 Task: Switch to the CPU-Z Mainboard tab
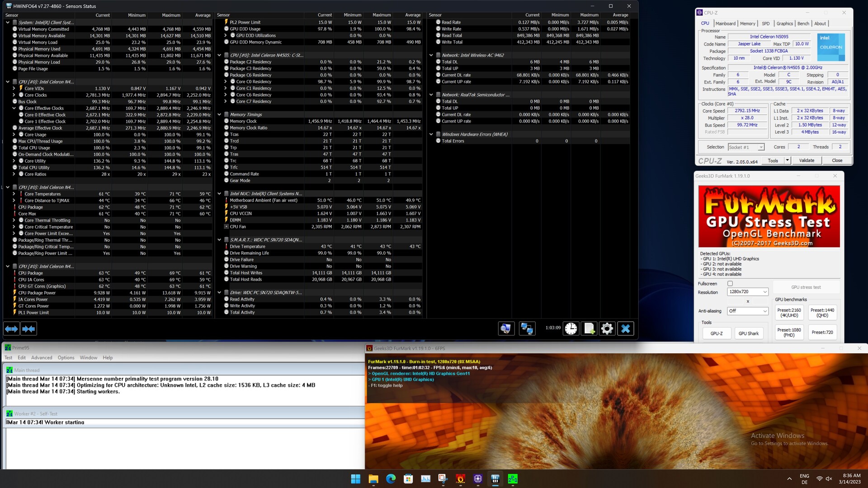(725, 23)
